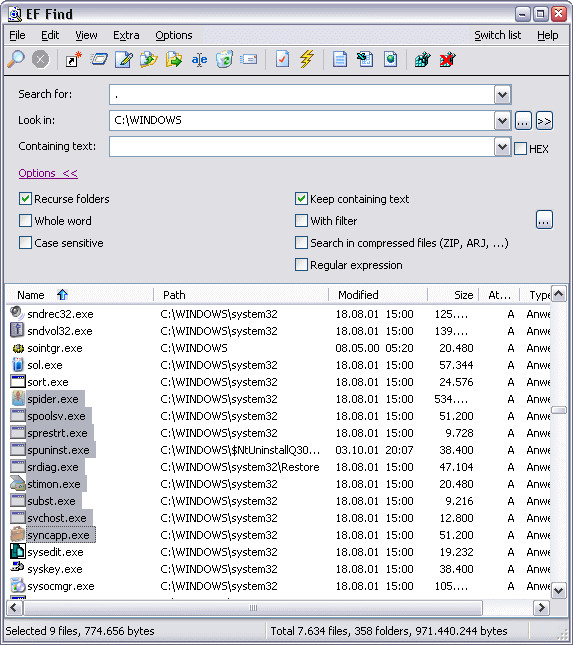Open the View menu

(x=86, y=35)
